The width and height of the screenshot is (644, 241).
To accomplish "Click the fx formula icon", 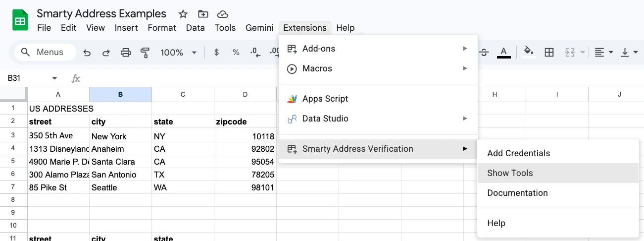I will point(76,78).
